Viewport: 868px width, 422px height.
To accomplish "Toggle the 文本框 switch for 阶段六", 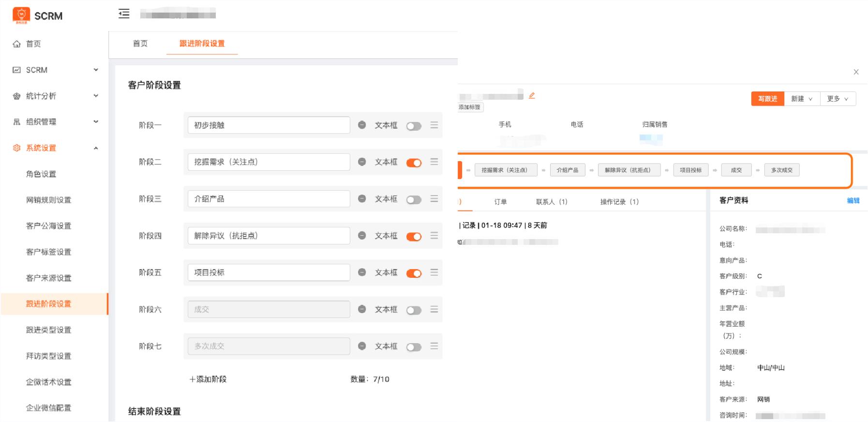I will (x=414, y=310).
